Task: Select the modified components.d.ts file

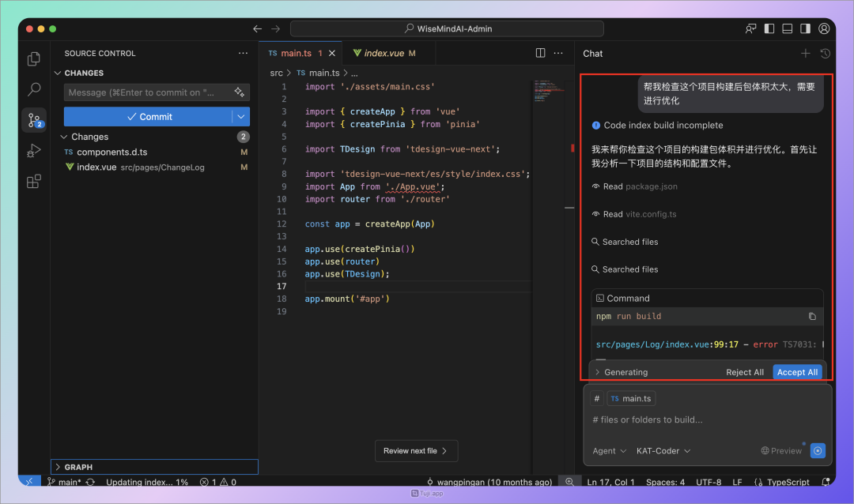Action: coord(111,152)
